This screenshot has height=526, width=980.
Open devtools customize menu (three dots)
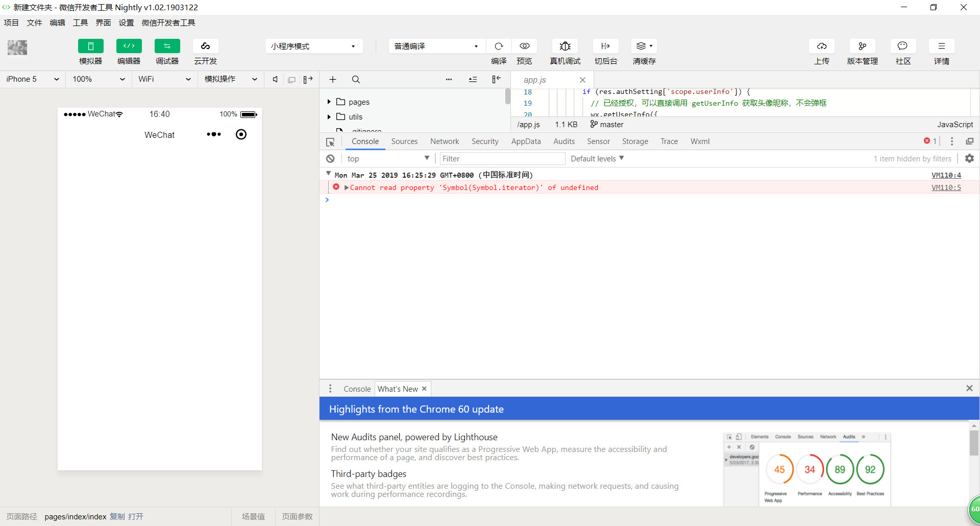(x=951, y=141)
